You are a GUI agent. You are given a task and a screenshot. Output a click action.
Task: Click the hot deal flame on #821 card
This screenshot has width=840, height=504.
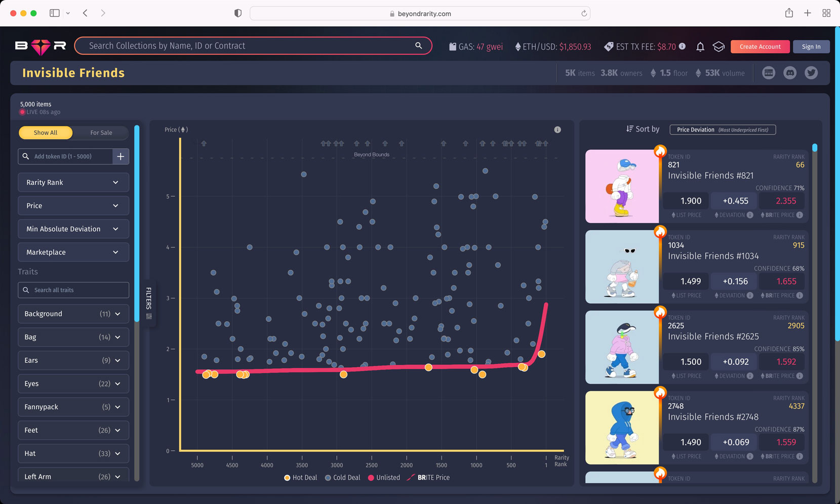pos(660,151)
